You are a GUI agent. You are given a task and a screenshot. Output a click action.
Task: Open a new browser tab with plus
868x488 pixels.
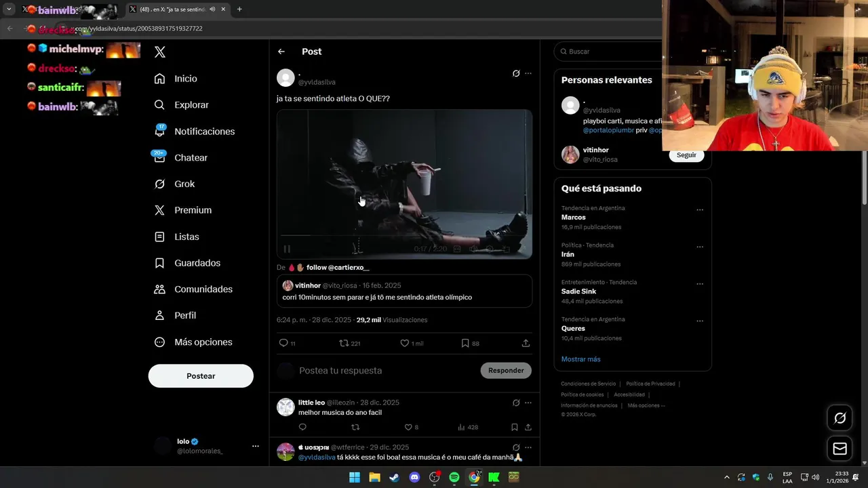[239, 9]
